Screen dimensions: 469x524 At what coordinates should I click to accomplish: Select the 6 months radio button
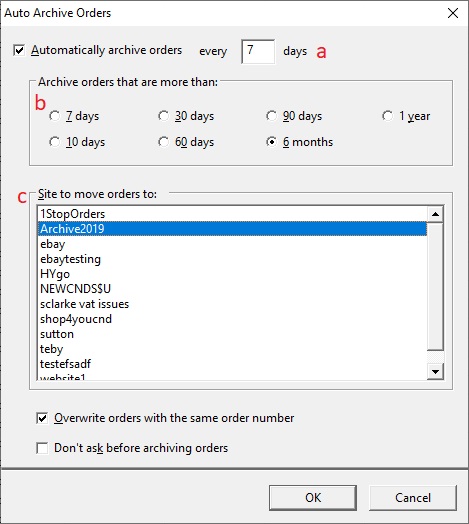pos(271,142)
